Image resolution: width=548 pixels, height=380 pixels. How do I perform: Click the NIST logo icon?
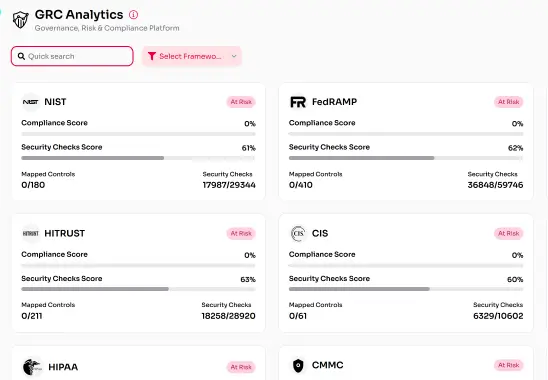tap(31, 102)
